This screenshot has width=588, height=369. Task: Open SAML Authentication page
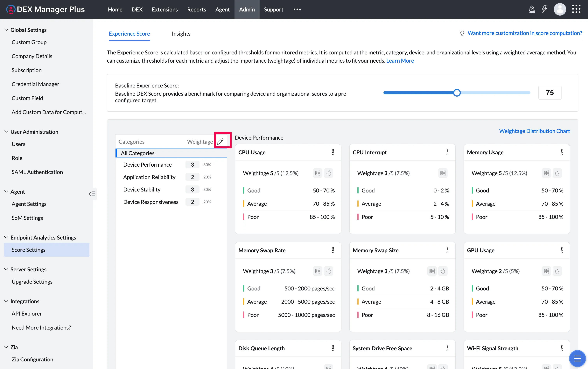[x=37, y=172]
